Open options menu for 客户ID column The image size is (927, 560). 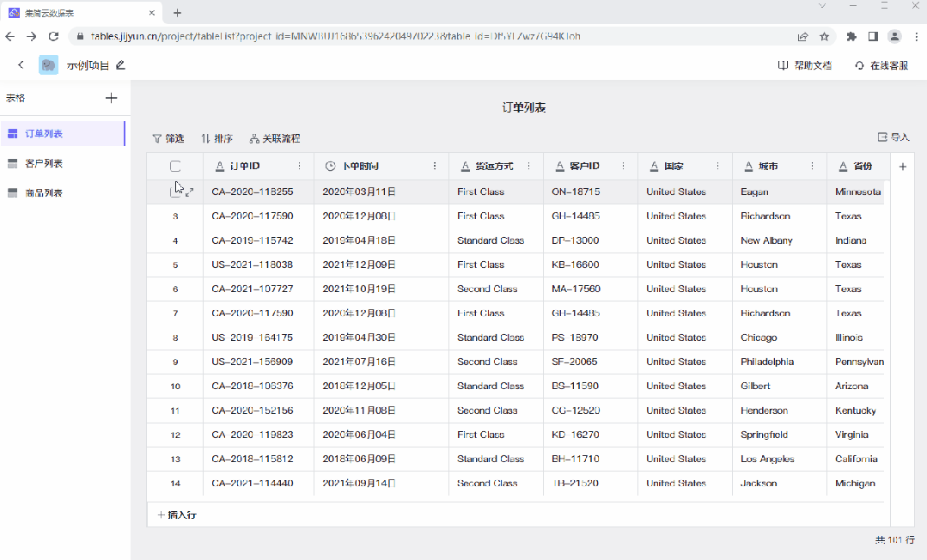pyautogui.click(x=623, y=166)
